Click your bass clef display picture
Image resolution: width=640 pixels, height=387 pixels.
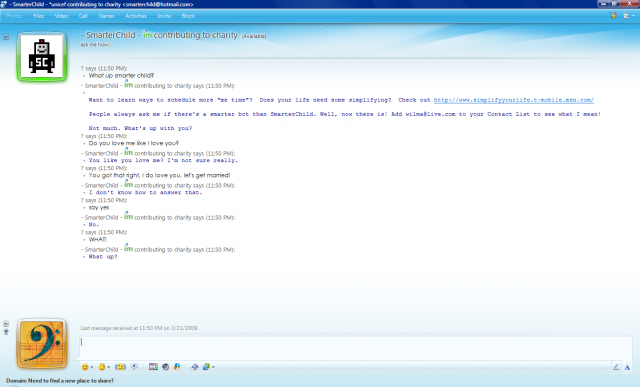tap(42, 344)
